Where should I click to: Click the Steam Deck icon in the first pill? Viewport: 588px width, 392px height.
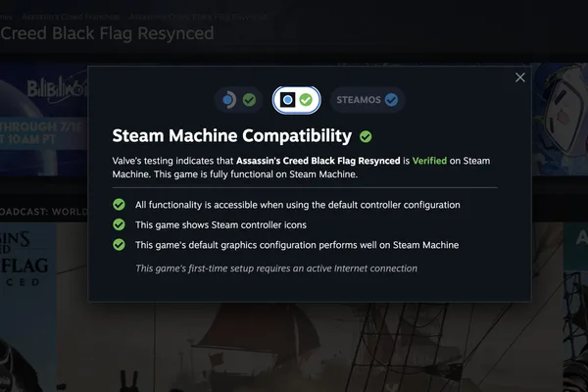click(x=228, y=100)
